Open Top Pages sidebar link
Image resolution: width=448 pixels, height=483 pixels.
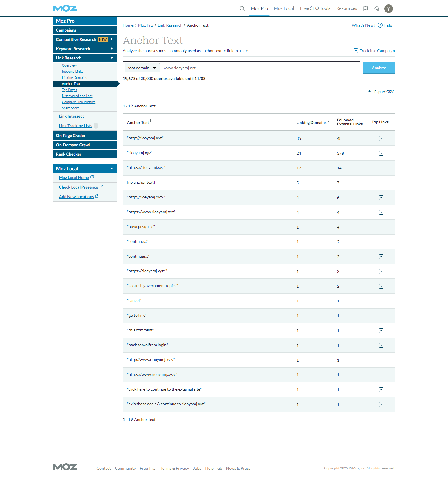coord(69,90)
